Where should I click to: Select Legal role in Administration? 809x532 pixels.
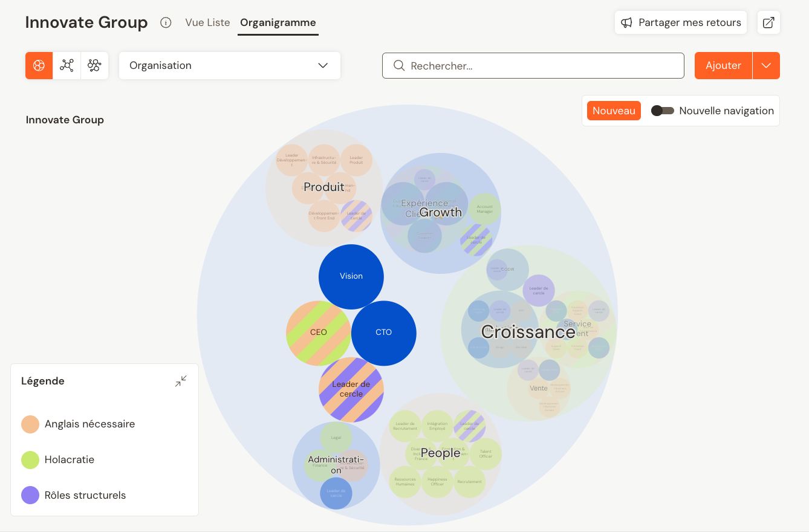pos(336,438)
